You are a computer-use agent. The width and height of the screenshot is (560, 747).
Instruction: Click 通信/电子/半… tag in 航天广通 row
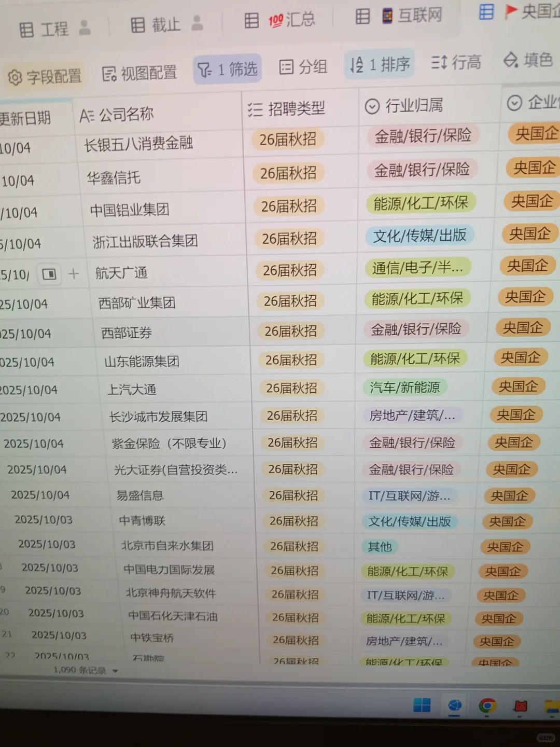(418, 268)
